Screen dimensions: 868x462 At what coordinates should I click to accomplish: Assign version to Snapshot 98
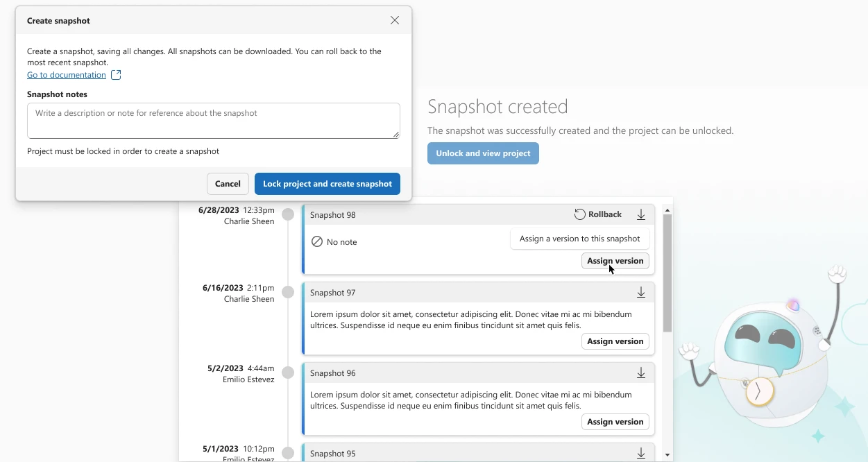(615, 261)
